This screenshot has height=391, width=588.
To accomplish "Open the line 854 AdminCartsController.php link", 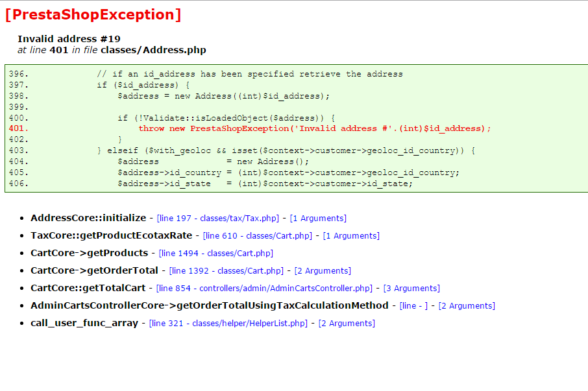I will pyautogui.click(x=264, y=288).
